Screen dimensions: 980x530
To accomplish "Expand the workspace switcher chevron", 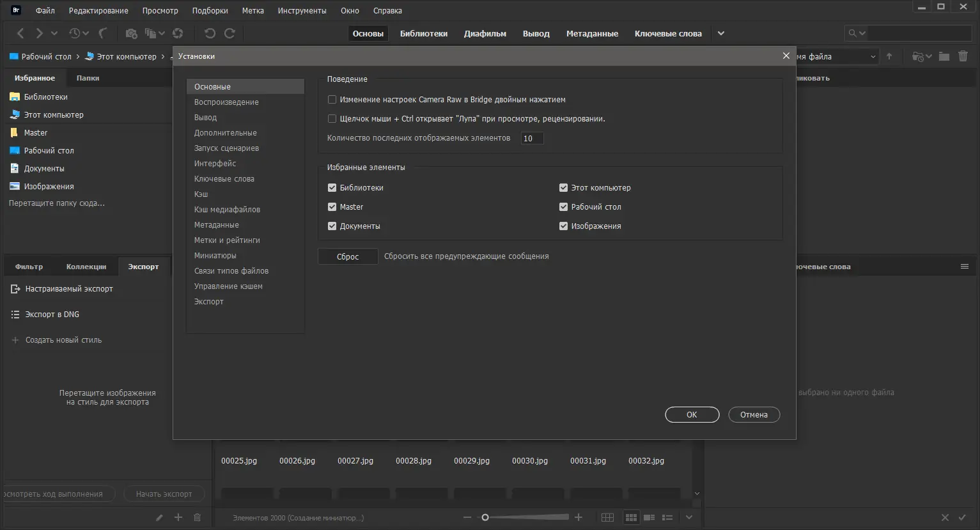I will [x=721, y=33].
